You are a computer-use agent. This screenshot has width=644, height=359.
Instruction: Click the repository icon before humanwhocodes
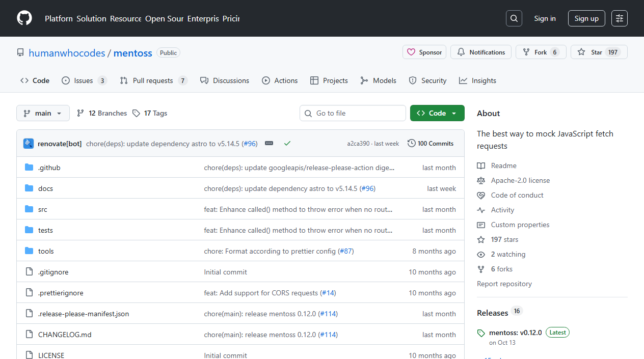(x=20, y=52)
